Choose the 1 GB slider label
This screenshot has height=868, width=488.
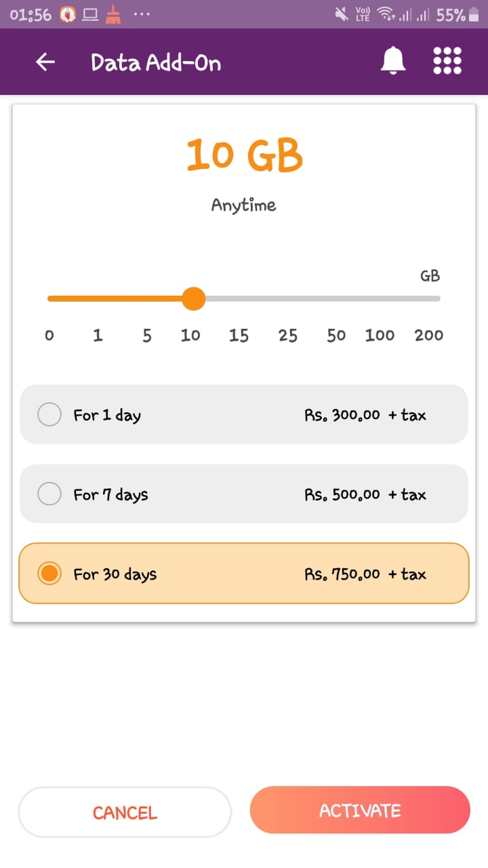[98, 335]
